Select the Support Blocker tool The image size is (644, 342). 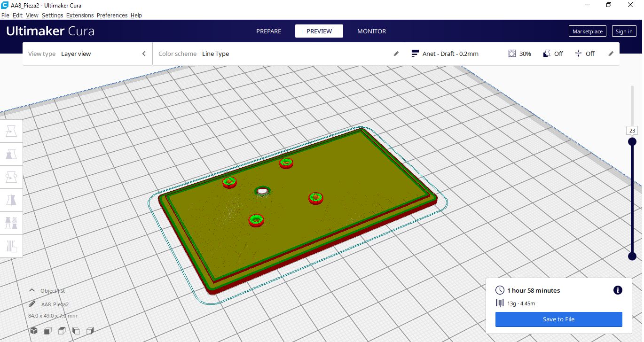pyautogui.click(x=11, y=246)
